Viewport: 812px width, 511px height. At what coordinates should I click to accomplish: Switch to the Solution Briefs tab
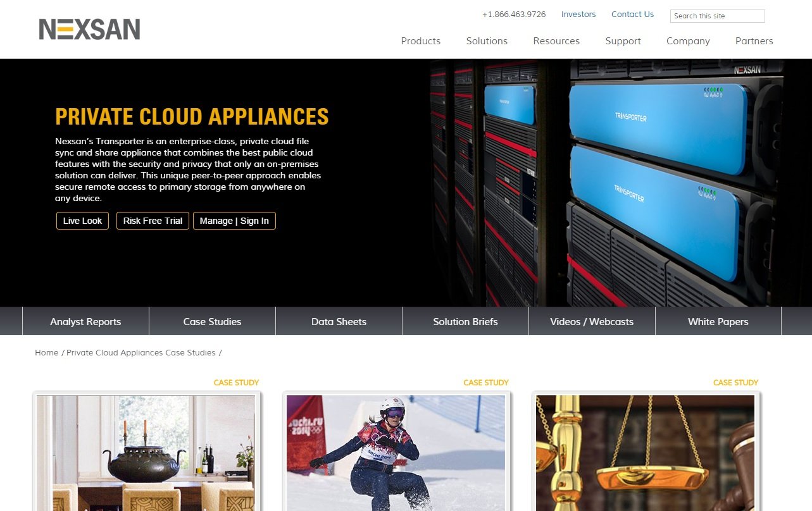pos(465,321)
